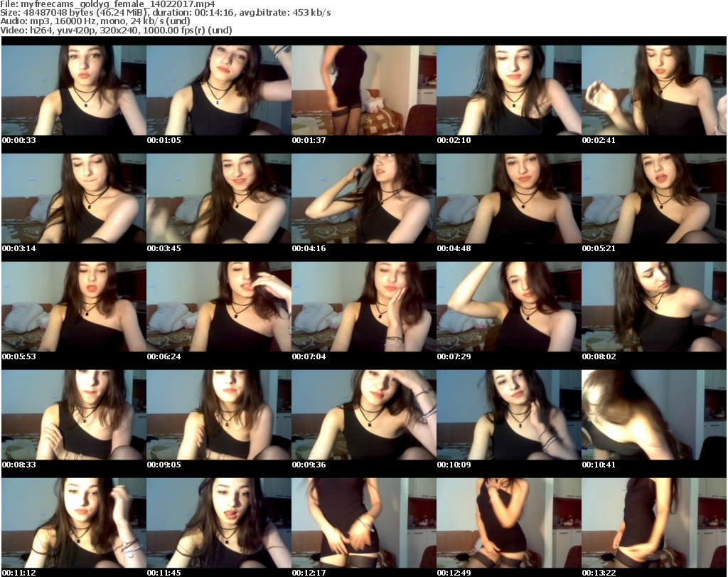Screen dimensions: 728x577
Task: Open the thumbnail at 00:01:37
Action: 364,90
